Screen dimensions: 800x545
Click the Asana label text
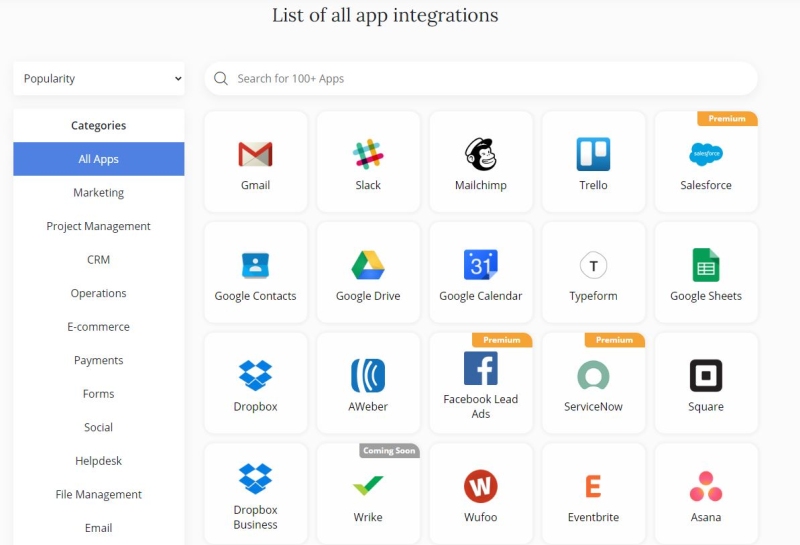pyautogui.click(x=706, y=517)
